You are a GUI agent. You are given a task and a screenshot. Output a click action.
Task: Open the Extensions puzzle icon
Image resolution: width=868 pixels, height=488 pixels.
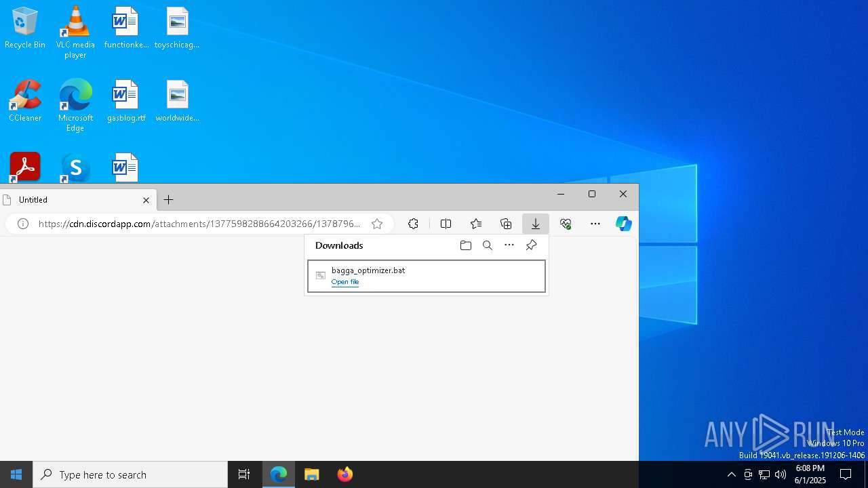[413, 224]
